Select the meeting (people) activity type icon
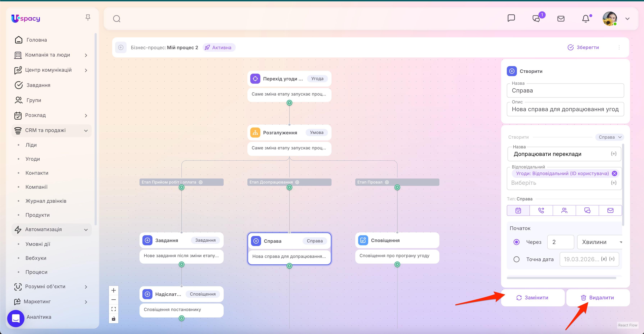The height and width of the screenshot is (334, 644). point(564,210)
